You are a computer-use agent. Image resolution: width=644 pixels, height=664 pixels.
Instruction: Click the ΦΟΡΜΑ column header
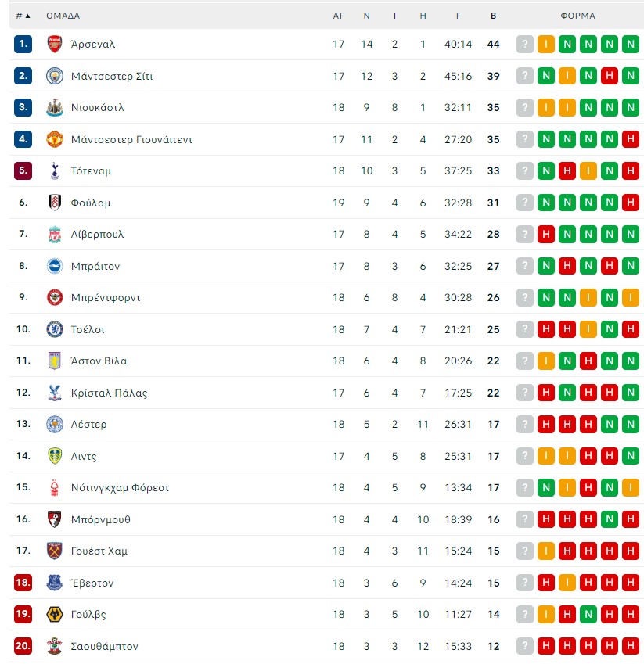(x=577, y=16)
